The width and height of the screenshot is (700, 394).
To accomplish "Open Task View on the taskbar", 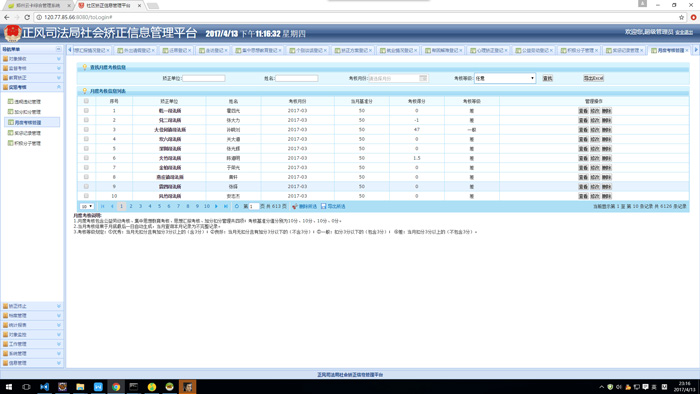I will 26,387.
